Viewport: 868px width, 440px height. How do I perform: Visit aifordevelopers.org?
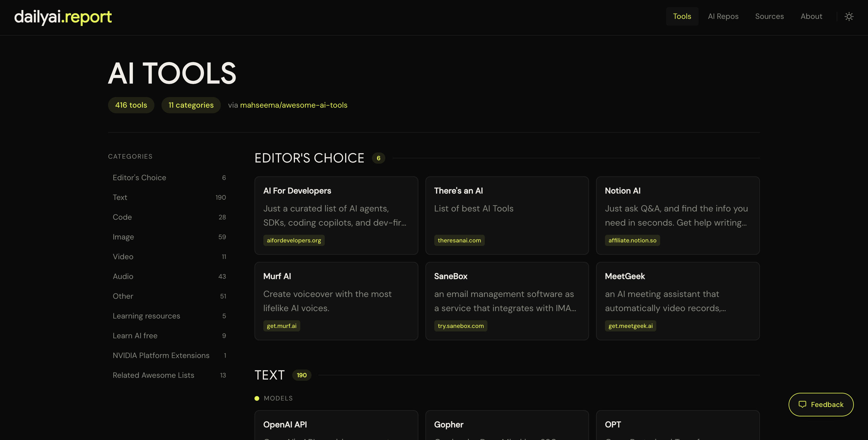pos(293,240)
